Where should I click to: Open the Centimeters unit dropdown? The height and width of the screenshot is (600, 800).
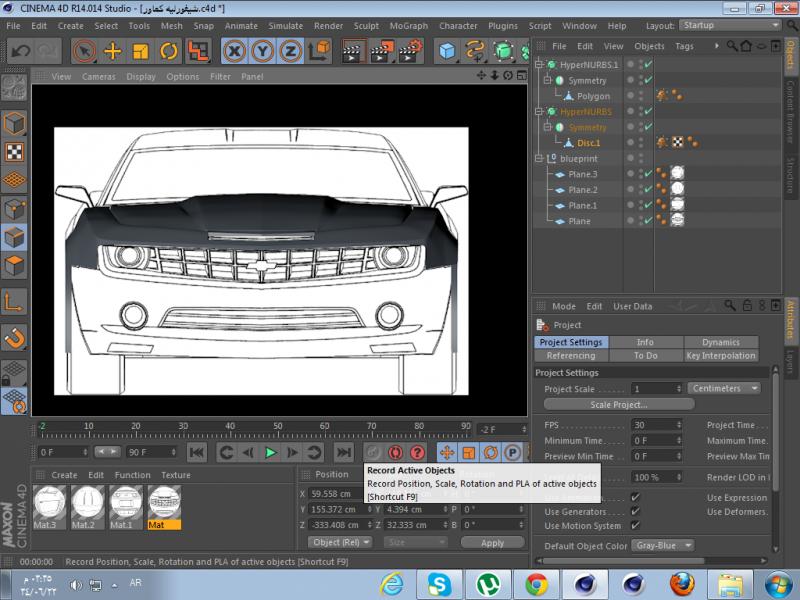pyautogui.click(x=724, y=388)
